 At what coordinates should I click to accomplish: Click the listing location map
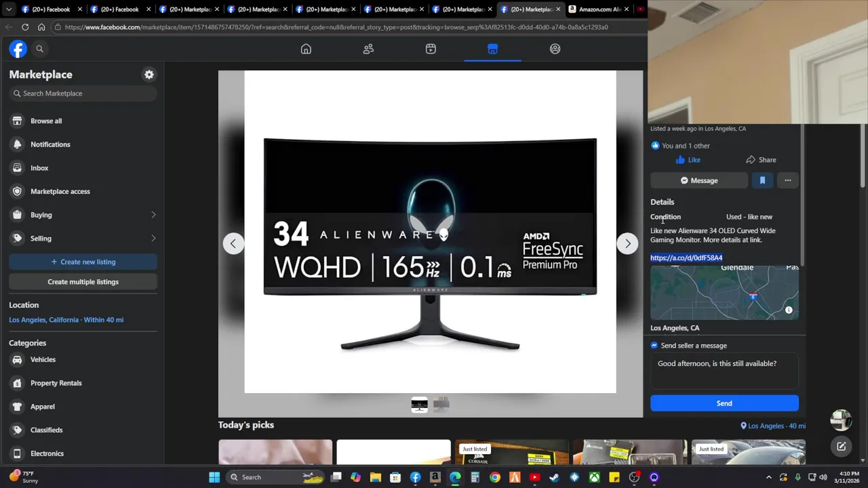[x=724, y=292]
